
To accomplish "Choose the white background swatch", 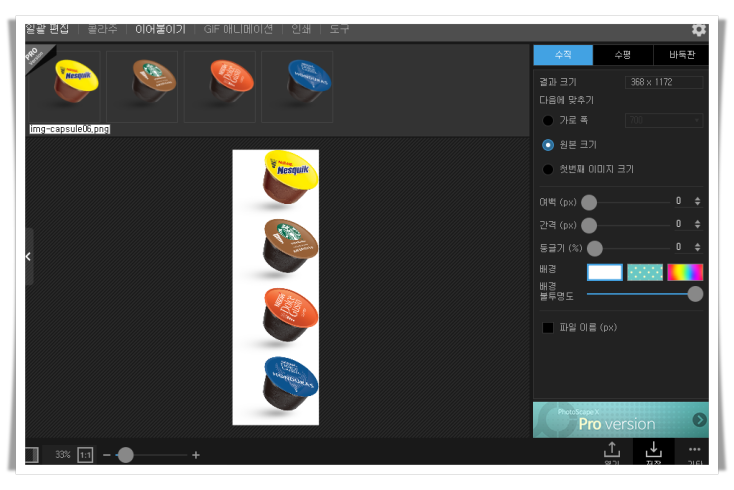I will point(605,272).
